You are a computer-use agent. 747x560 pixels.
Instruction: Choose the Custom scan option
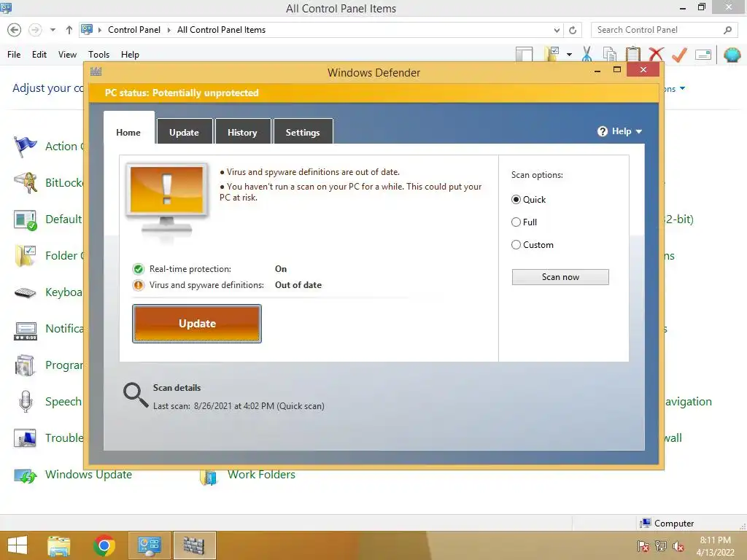[516, 245]
